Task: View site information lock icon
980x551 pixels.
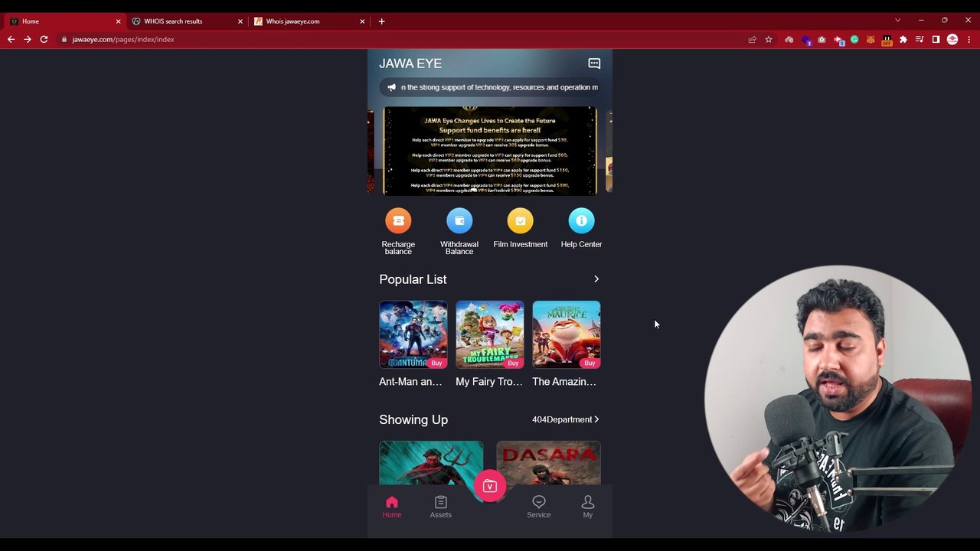Action: (x=64, y=39)
